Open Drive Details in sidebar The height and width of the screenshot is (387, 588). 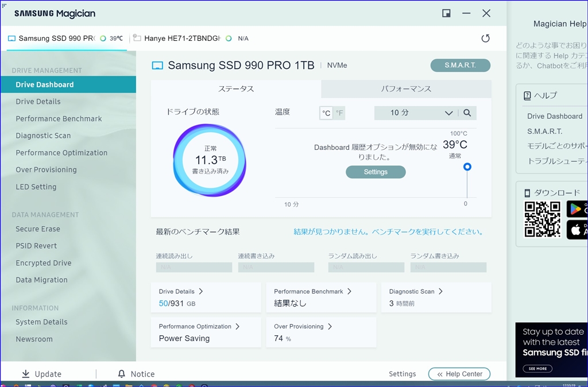point(38,102)
